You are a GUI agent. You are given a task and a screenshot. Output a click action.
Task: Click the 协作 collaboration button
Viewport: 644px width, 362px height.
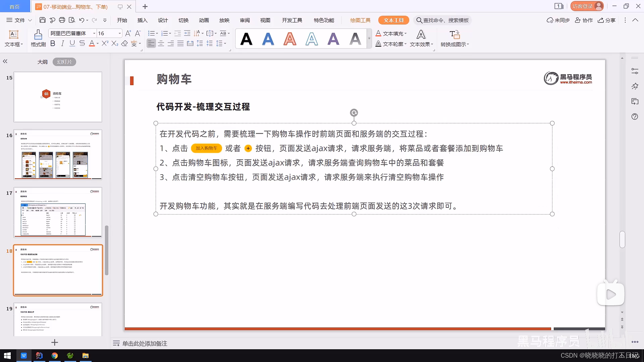pyautogui.click(x=584, y=20)
